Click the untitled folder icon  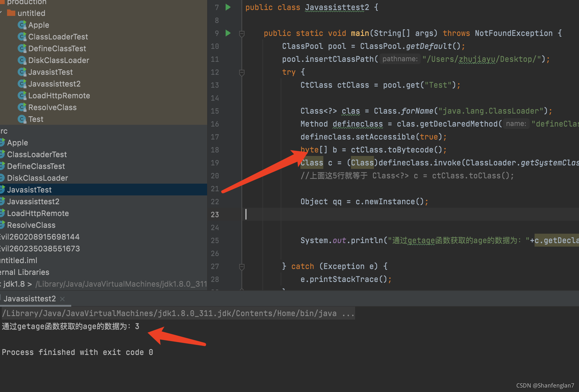[x=11, y=13]
